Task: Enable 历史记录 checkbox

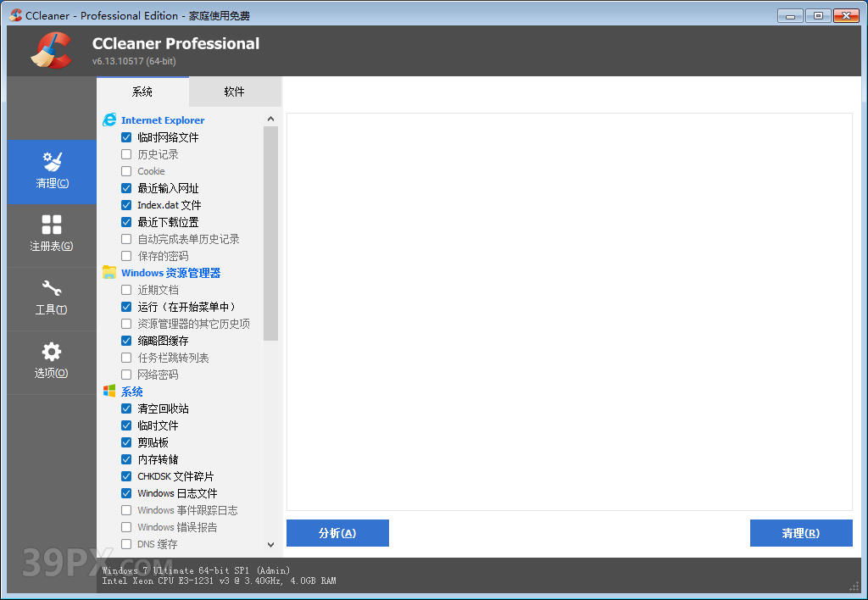Action: coord(126,154)
